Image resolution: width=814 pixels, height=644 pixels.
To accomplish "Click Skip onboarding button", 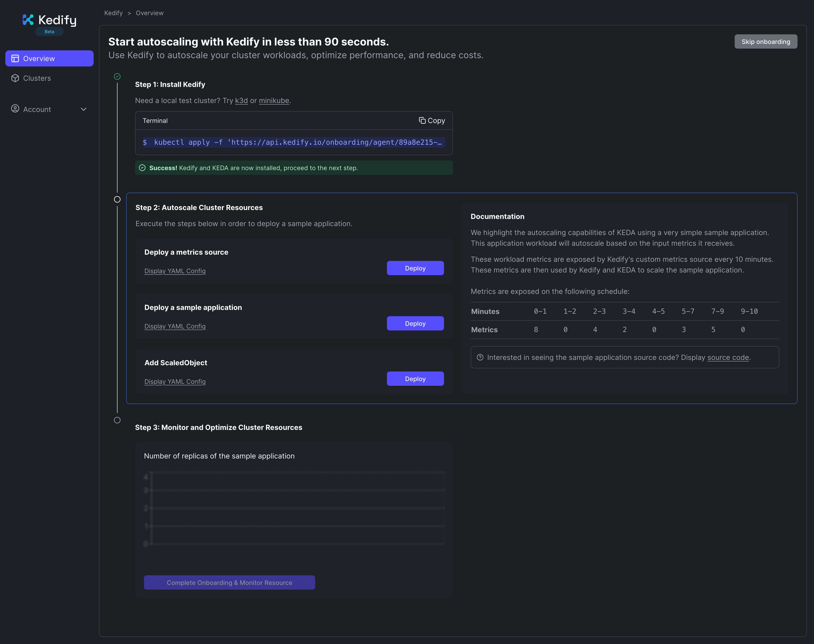I will pos(766,41).
